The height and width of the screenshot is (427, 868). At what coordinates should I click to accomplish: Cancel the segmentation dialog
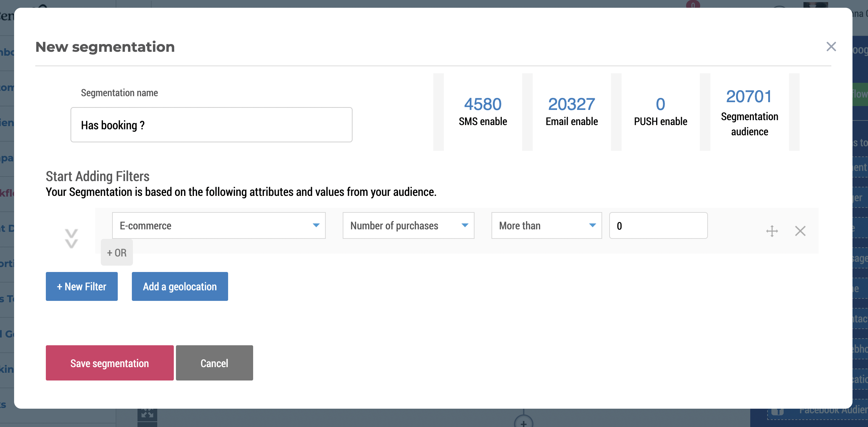click(214, 363)
